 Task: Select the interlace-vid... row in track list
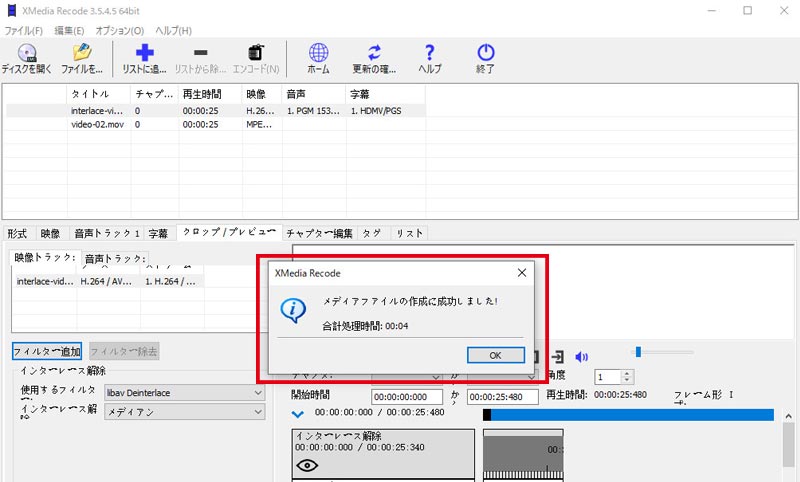pos(109,281)
